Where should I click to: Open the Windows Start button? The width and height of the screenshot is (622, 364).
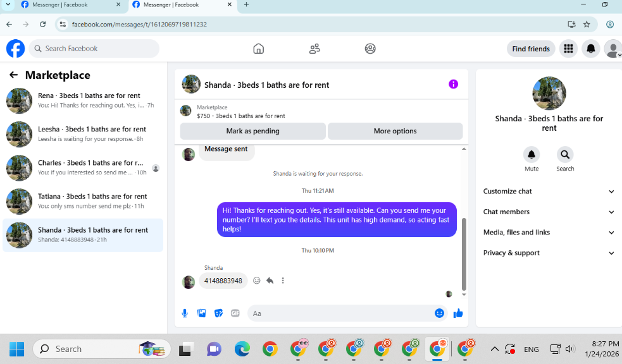click(16, 349)
